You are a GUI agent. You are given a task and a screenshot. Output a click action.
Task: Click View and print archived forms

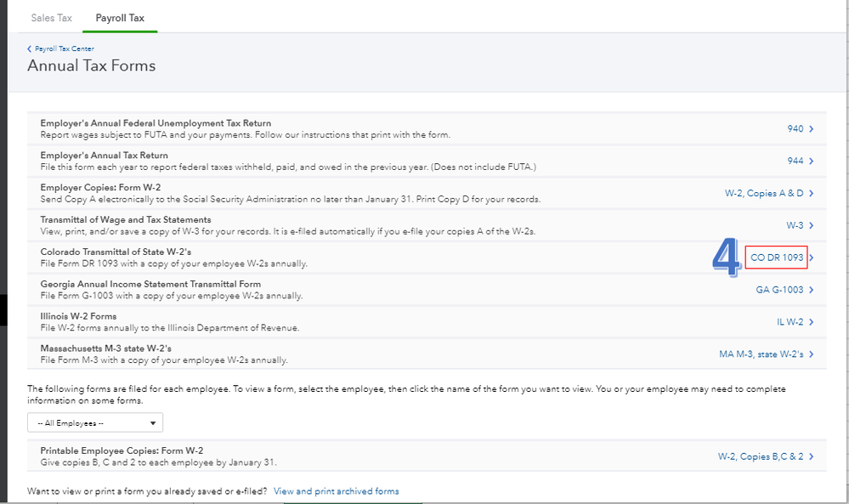(x=336, y=491)
